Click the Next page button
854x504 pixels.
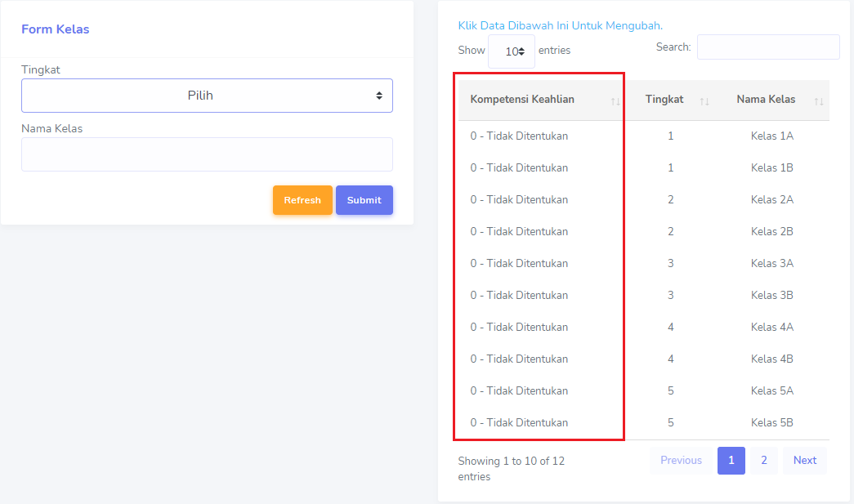(x=804, y=461)
